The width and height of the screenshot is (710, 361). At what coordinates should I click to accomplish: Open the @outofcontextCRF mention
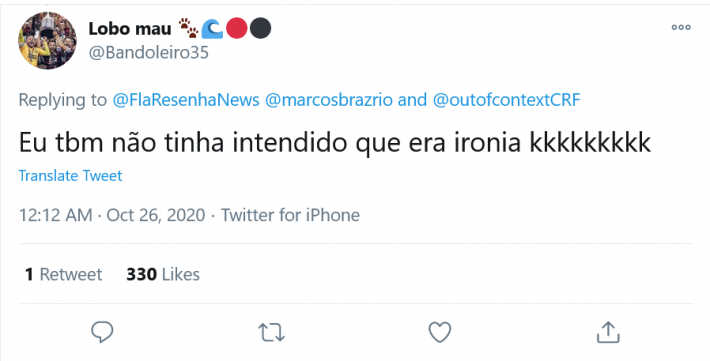click(x=506, y=100)
